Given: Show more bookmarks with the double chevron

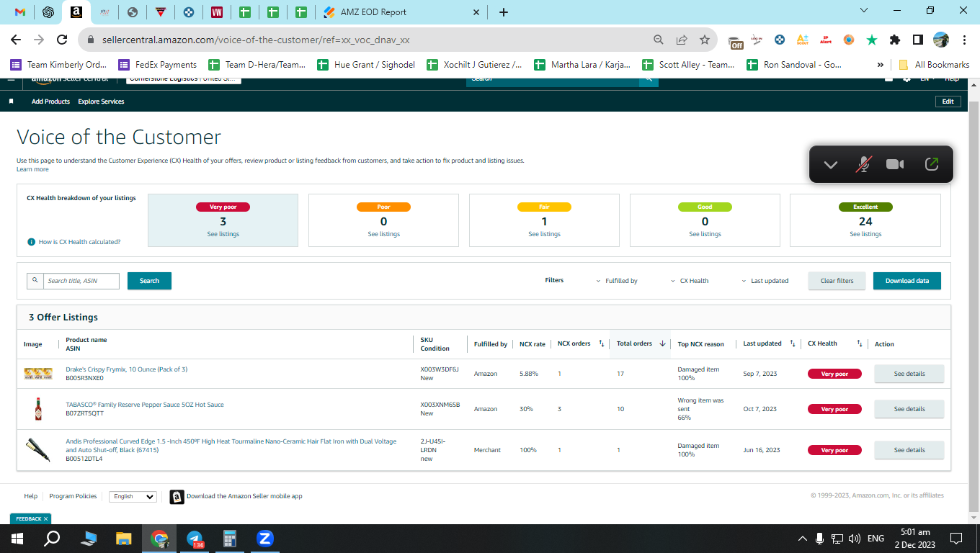Looking at the screenshot, I should [x=880, y=65].
